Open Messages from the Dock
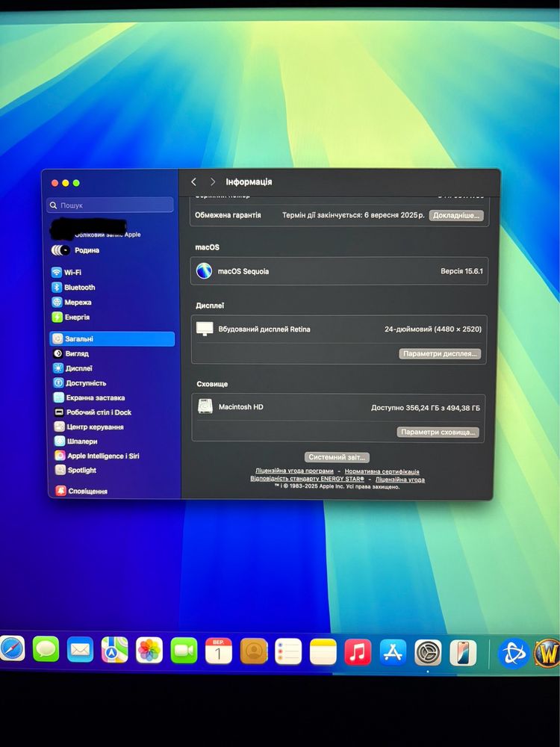Screen dimensions: 560x747 tap(46, 649)
